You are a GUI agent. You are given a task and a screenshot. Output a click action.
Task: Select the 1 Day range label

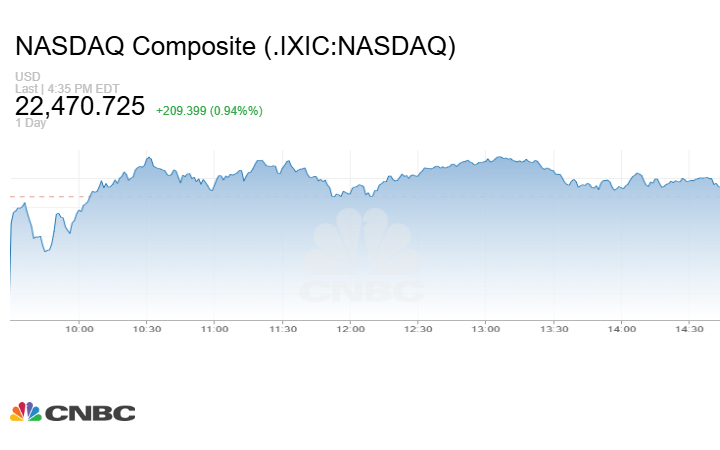click(30, 124)
